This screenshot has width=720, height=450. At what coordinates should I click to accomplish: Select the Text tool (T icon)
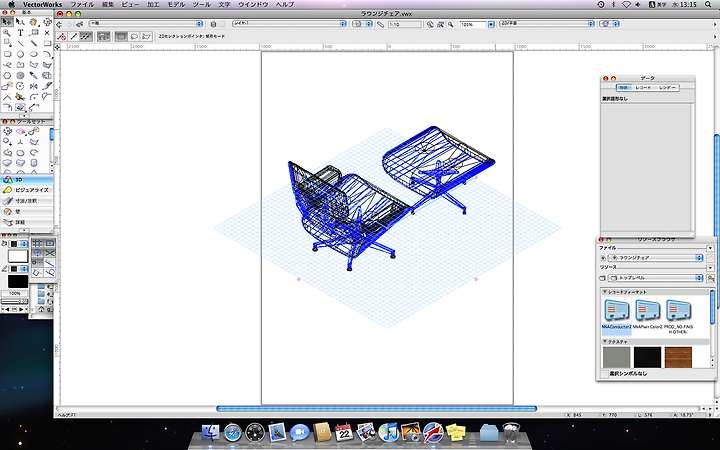click(20, 33)
